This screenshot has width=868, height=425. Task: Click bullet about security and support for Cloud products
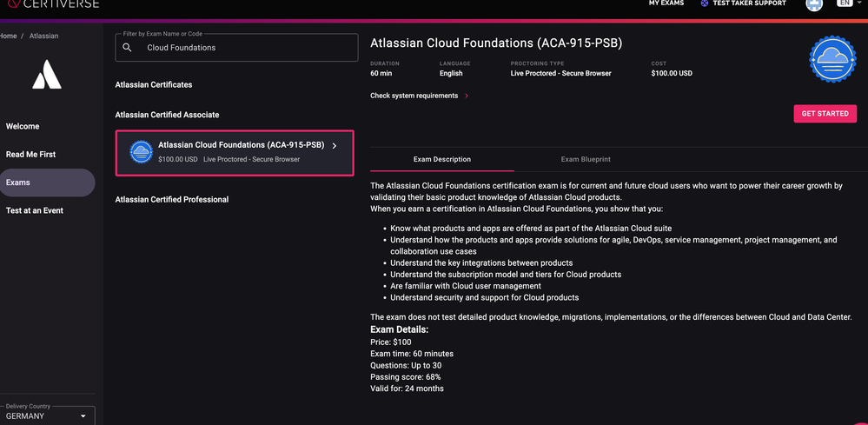point(484,298)
